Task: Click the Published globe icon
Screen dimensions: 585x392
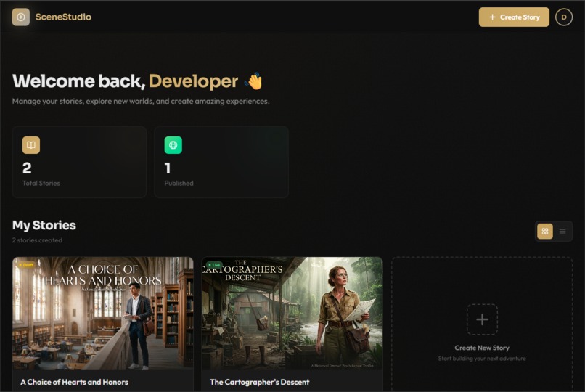Action: click(x=173, y=145)
